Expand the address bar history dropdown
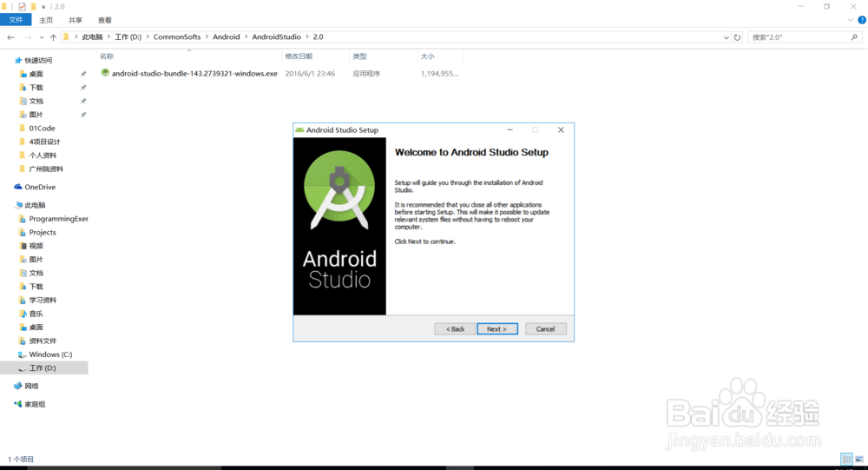 [x=727, y=37]
